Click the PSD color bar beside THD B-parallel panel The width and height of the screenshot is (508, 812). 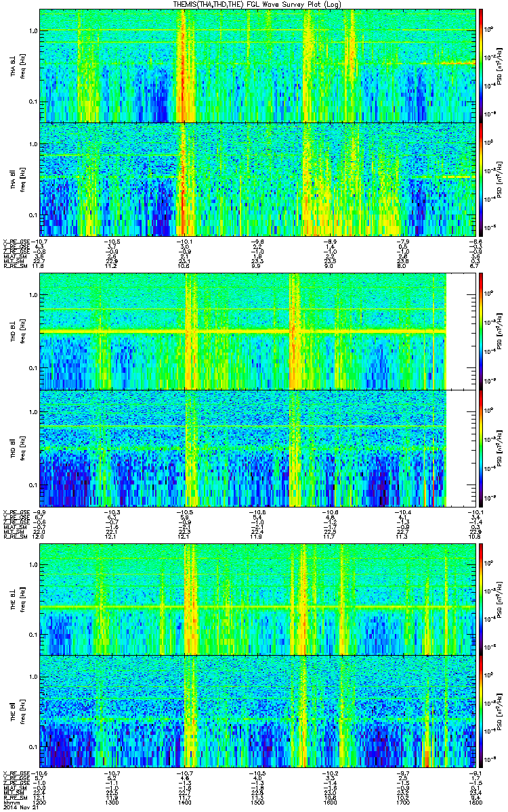pos(481,448)
